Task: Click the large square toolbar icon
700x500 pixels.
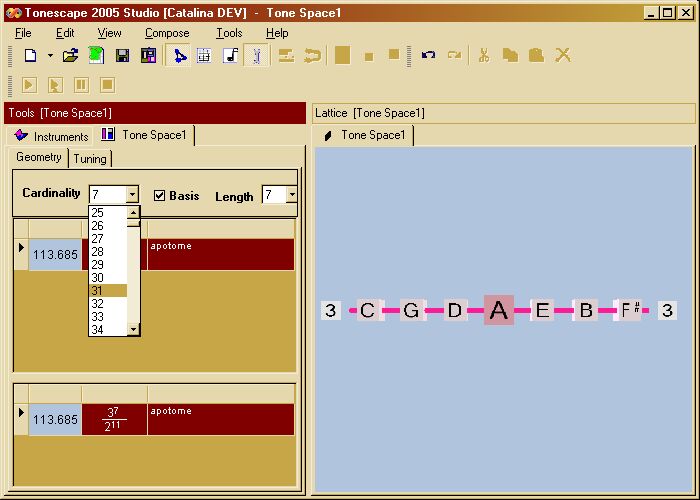Action: pos(342,55)
